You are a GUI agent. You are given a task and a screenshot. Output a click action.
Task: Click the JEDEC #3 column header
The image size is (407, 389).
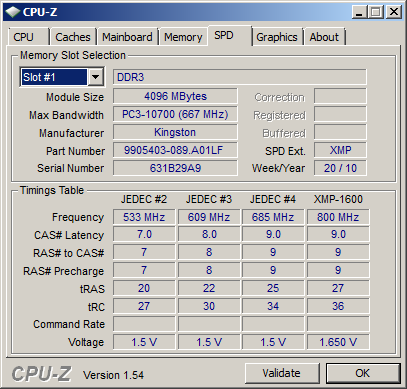point(209,199)
